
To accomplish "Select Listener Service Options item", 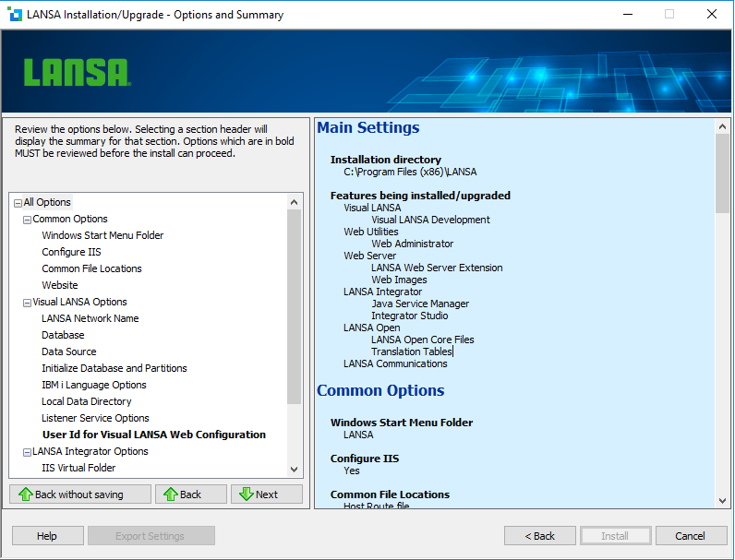I will 95,418.
